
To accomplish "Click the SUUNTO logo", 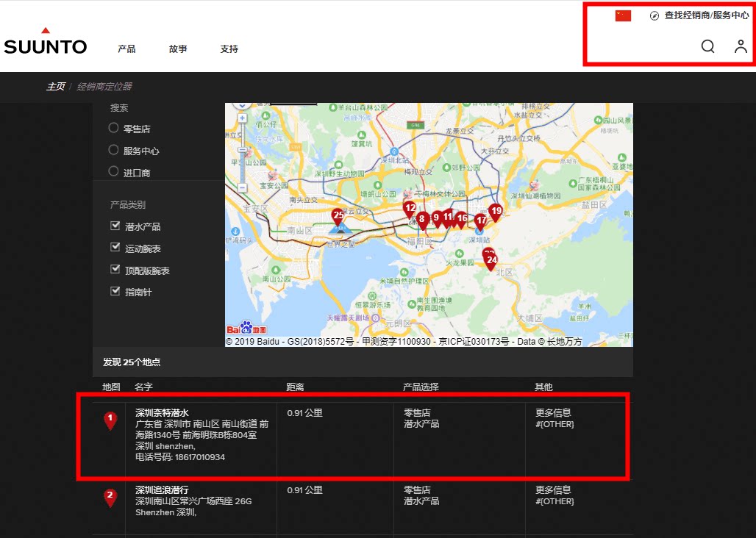I will tap(46, 41).
